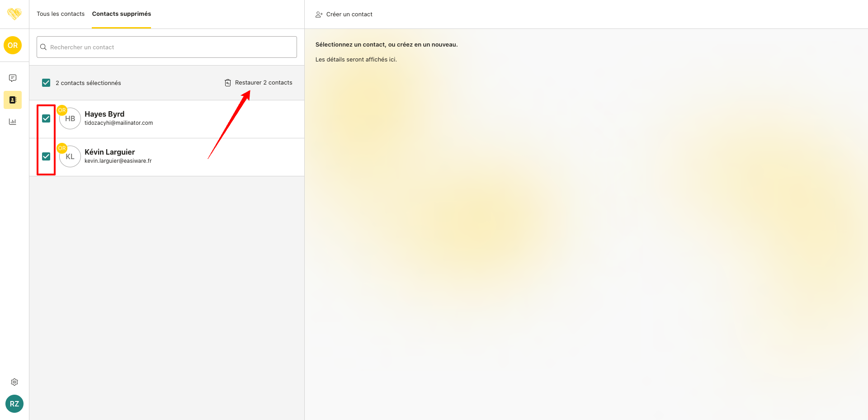Click Créer un contact
The height and width of the screenshot is (420, 868).
(x=349, y=14)
